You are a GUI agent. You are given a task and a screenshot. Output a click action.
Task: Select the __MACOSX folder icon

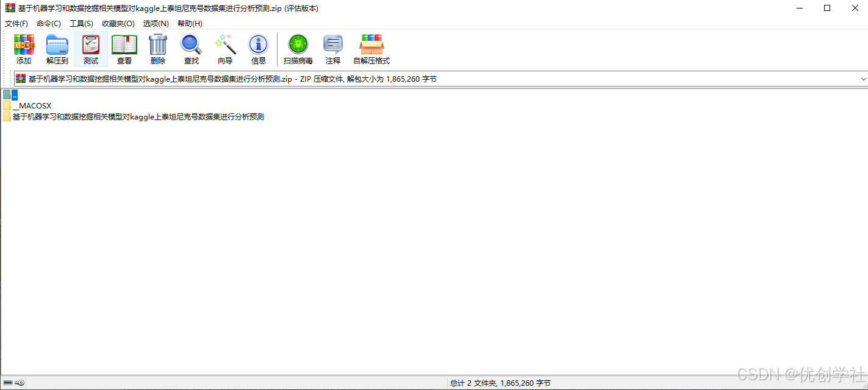pyautogui.click(x=7, y=105)
